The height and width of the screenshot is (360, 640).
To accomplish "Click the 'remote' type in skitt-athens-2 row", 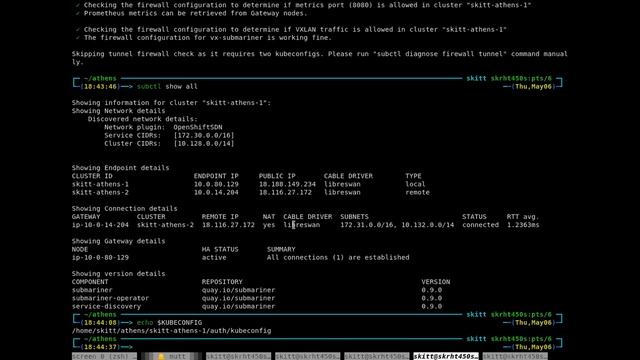I will click(x=418, y=193).
